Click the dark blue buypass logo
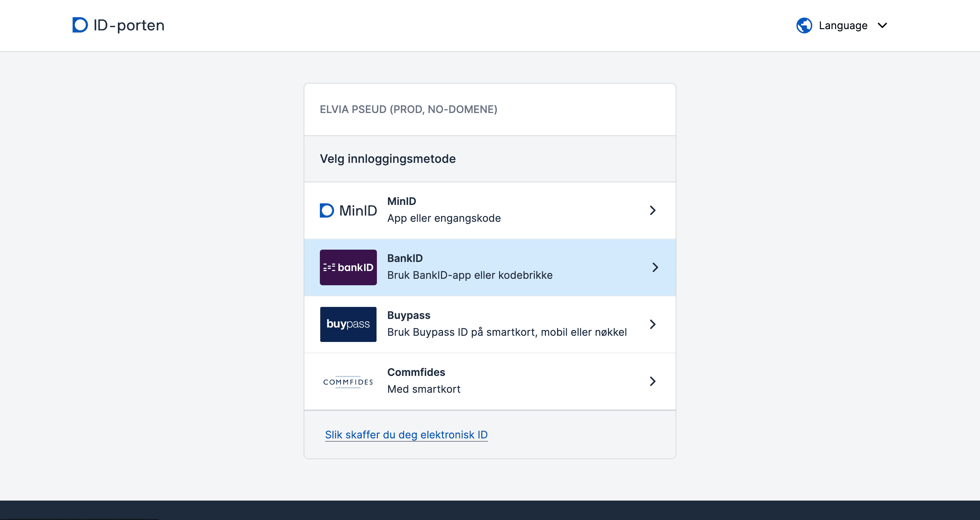This screenshot has height=520, width=980. [x=348, y=324]
